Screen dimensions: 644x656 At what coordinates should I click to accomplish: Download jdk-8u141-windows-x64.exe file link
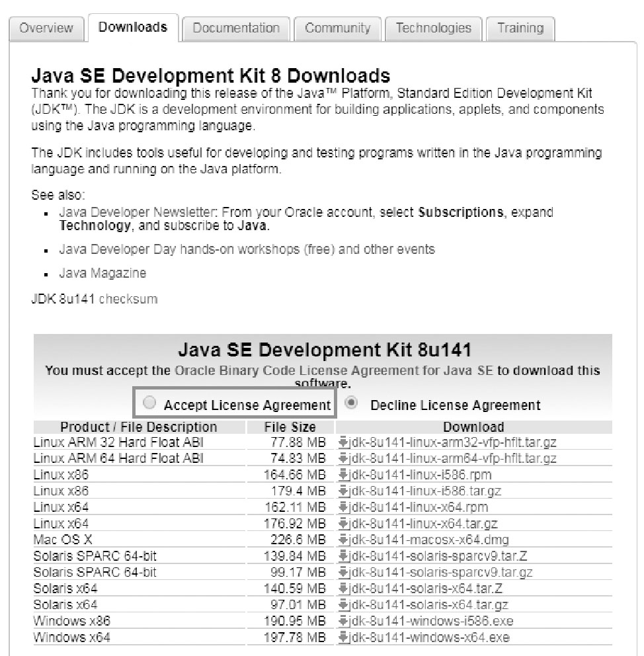tap(430, 637)
